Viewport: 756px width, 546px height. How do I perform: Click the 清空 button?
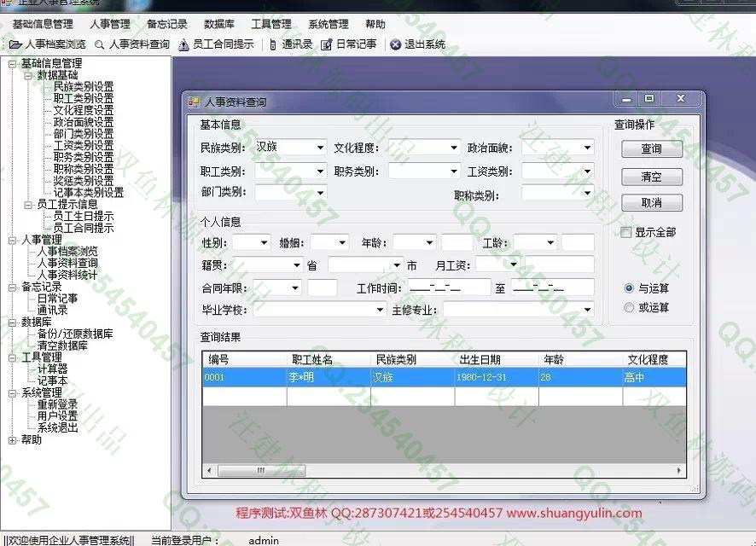click(x=652, y=177)
